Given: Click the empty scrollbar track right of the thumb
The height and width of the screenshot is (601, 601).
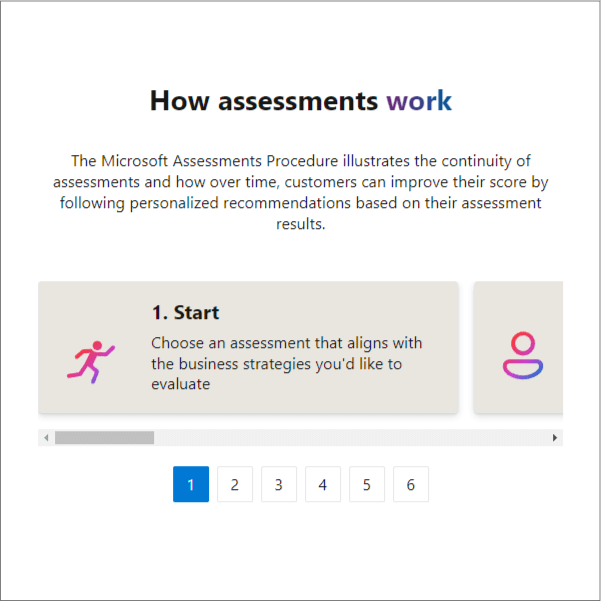Looking at the screenshot, I should click(350, 438).
